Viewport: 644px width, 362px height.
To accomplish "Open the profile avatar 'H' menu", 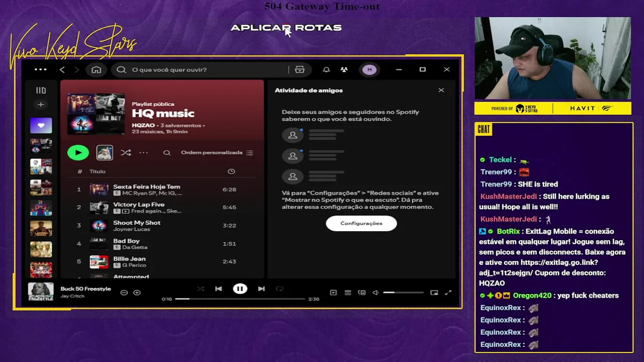I will pyautogui.click(x=370, y=69).
